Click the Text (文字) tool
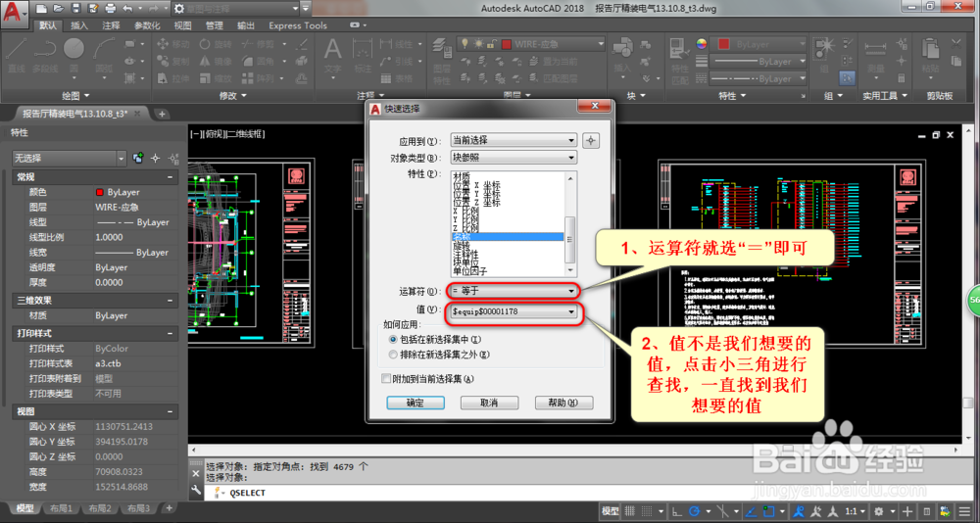The height and width of the screenshot is (523, 980). [x=332, y=56]
